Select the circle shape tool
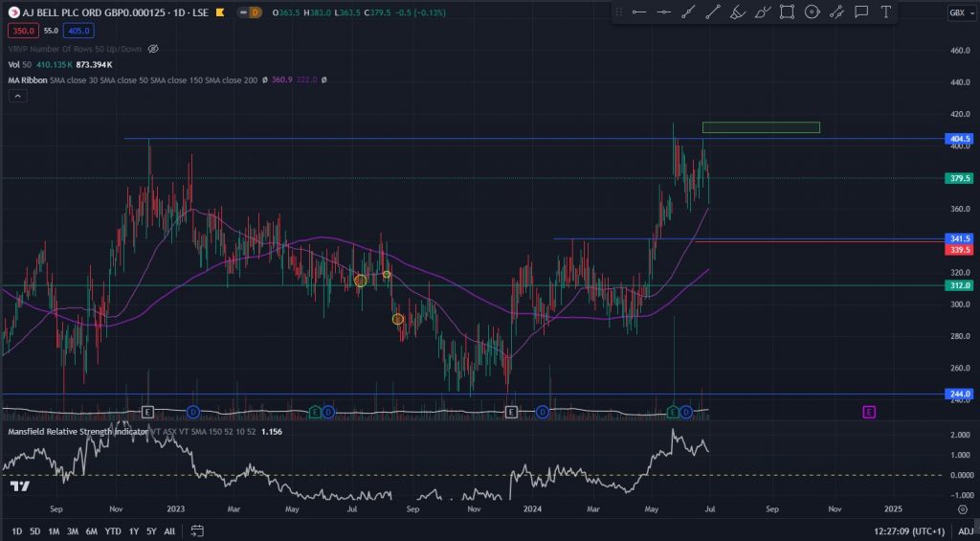The image size is (980, 541). pyautogui.click(x=812, y=11)
